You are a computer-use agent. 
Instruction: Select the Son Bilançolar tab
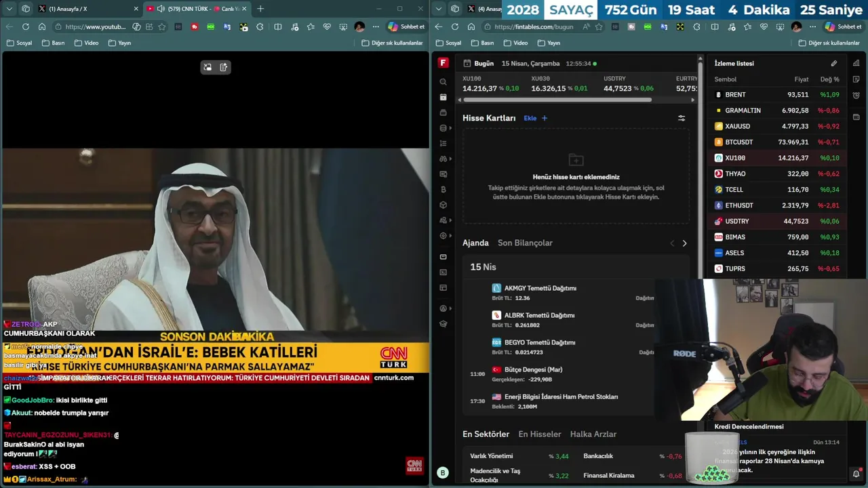525,243
